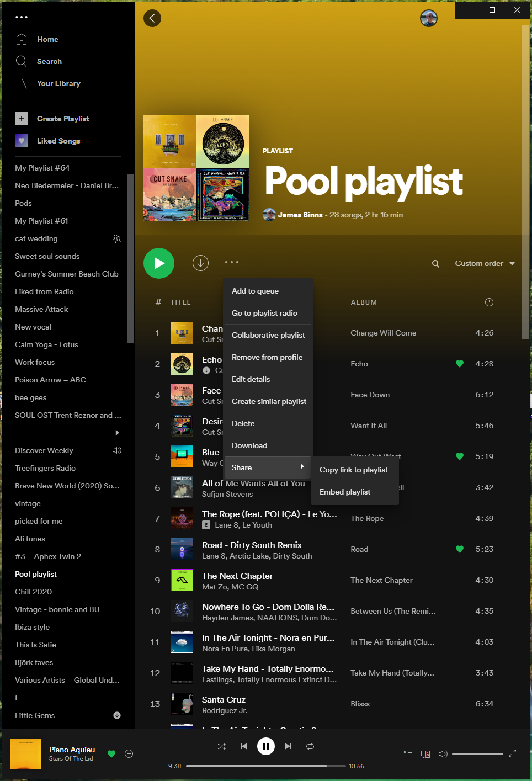The width and height of the screenshot is (532, 781).
Task: Unlike the Road - Dirty South Remix heart
Action: coord(460,549)
